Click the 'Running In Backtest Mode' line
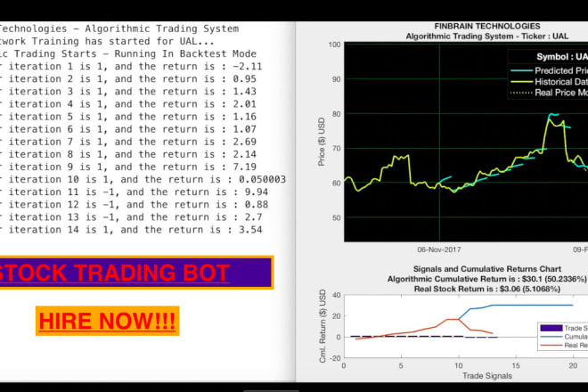Screen dimensions: 588x392 coord(128,54)
